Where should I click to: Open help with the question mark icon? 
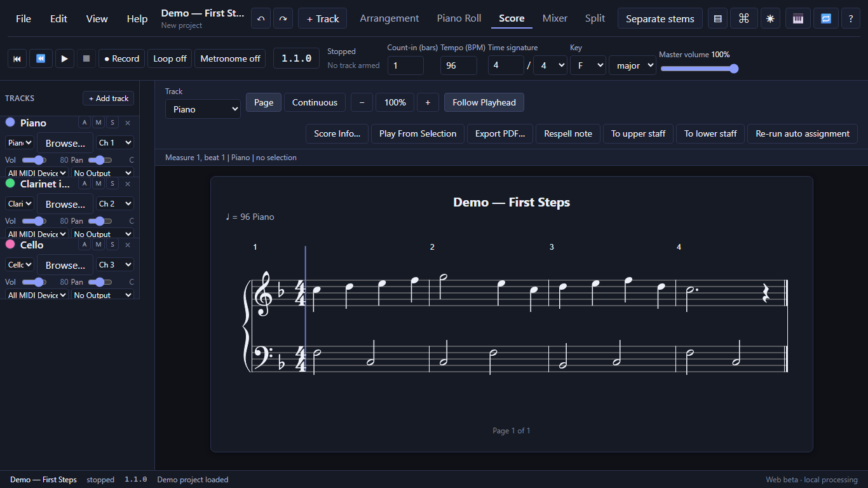pyautogui.click(x=851, y=18)
